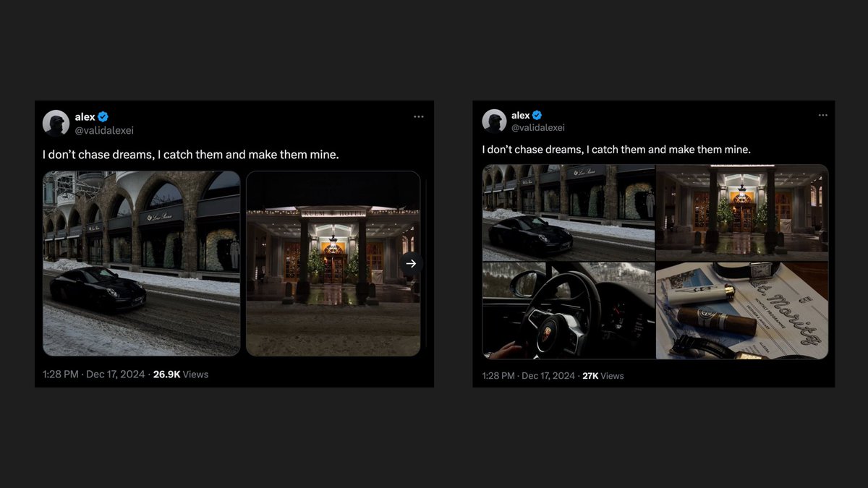Image resolution: width=868 pixels, height=488 pixels.
Task: Click the 26.9K Views count
Action: click(181, 374)
